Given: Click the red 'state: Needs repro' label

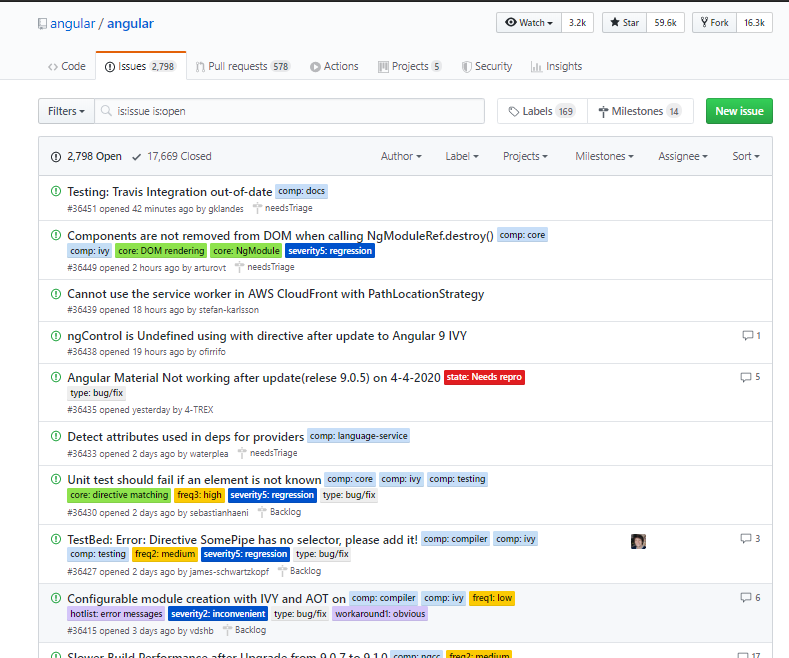Looking at the screenshot, I should click(x=484, y=377).
